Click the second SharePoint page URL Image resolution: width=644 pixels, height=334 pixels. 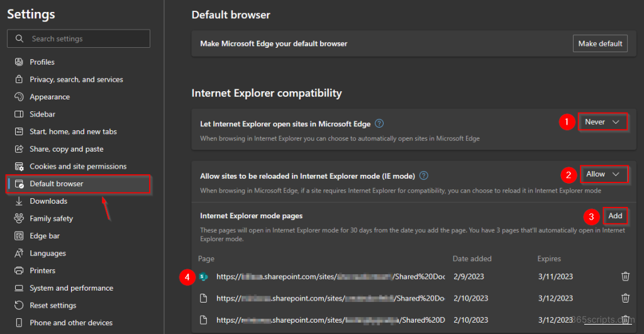pyautogui.click(x=331, y=298)
